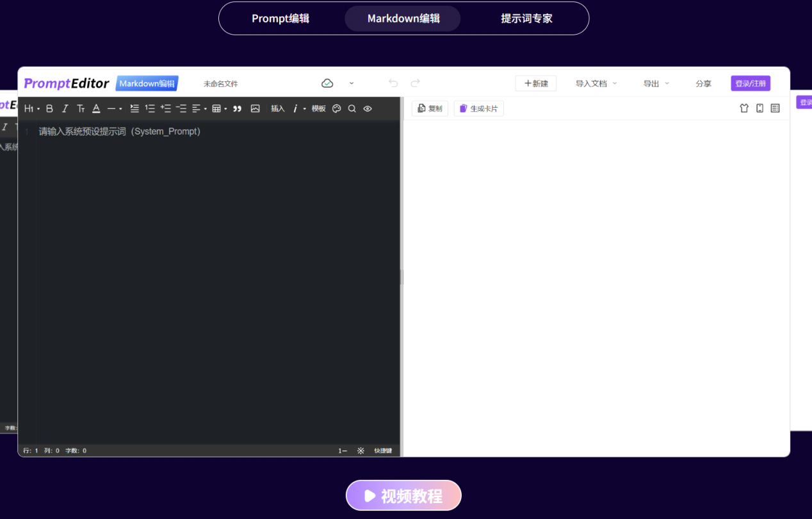The width and height of the screenshot is (812, 519).
Task: Click the T-shirt theme icon
Action: pos(744,108)
